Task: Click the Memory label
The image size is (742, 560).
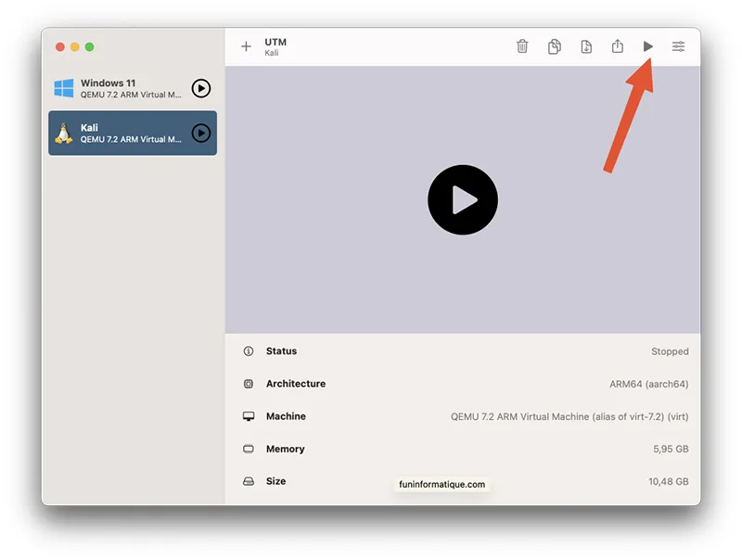Action: click(286, 449)
